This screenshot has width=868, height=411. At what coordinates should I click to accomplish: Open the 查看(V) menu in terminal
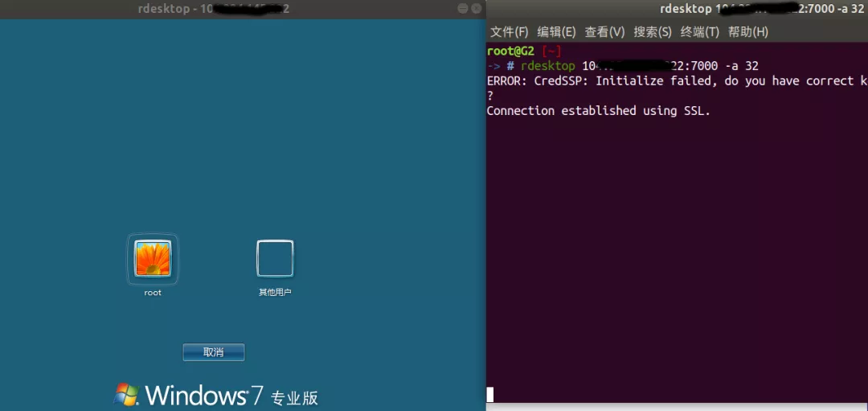coord(604,32)
